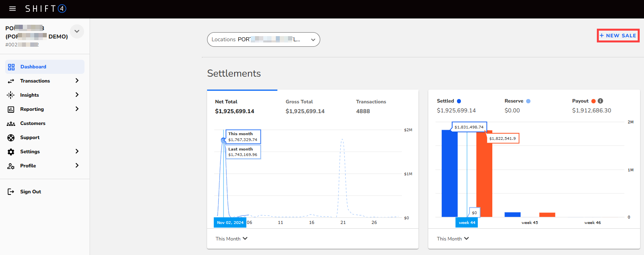644x255 pixels.
Task: Click the Reporting chart icon
Action: pos(11,109)
